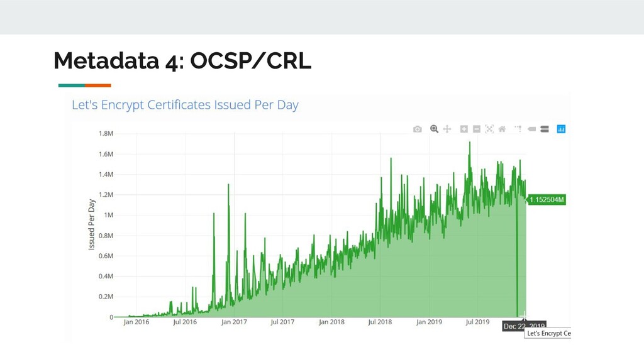Click the 0.6M y-axis tick
This screenshot has width=644, height=362.
click(106, 256)
